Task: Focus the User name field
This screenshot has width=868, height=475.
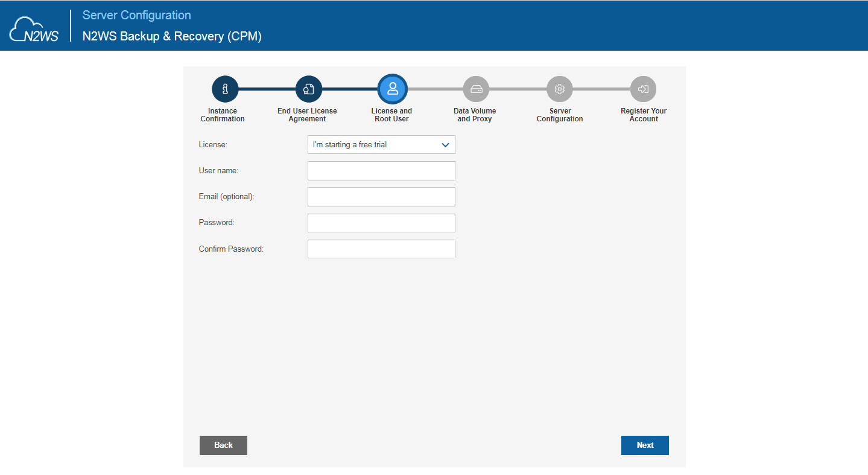Action: (x=381, y=171)
